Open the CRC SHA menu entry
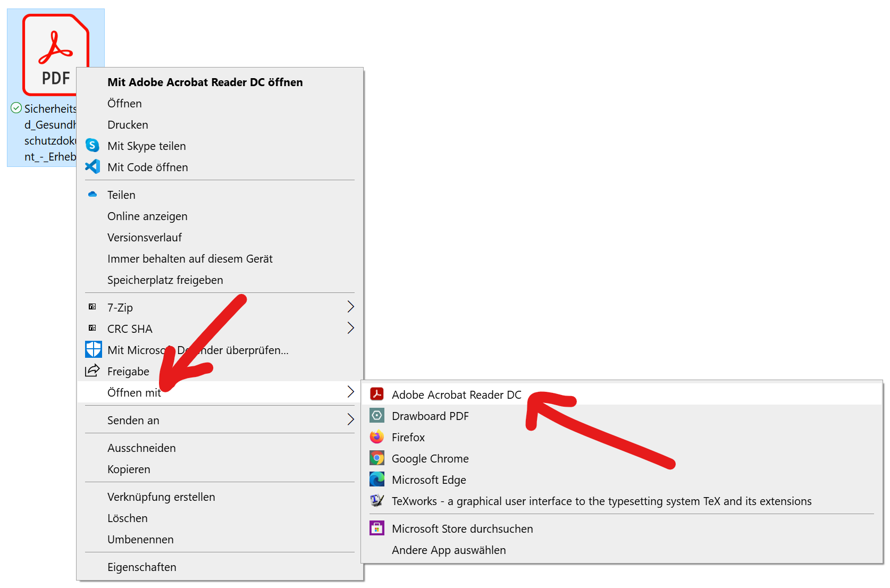 pos(220,329)
